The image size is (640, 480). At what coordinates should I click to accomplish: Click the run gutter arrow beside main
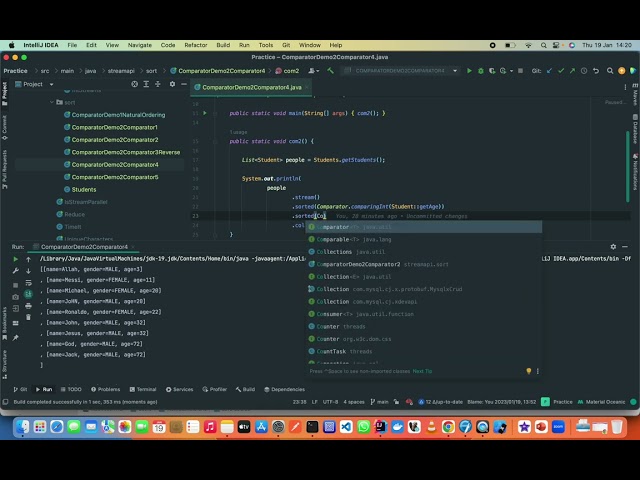click(x=205, y=113)
